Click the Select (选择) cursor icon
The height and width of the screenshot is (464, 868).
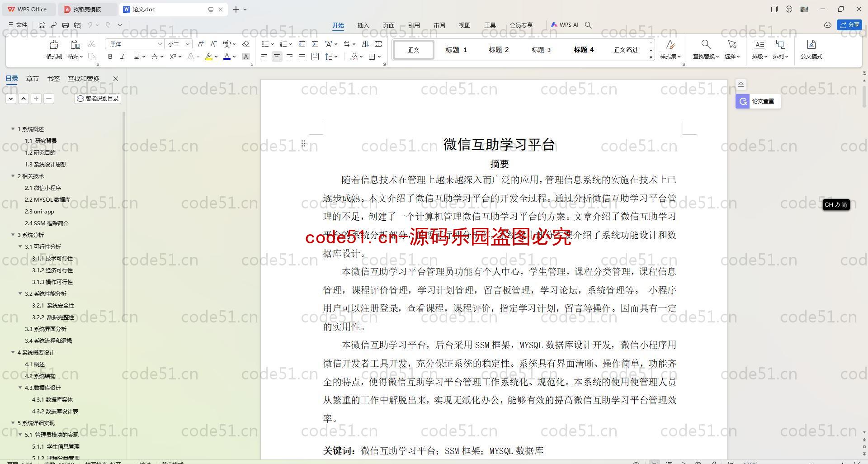coord(732,44)
